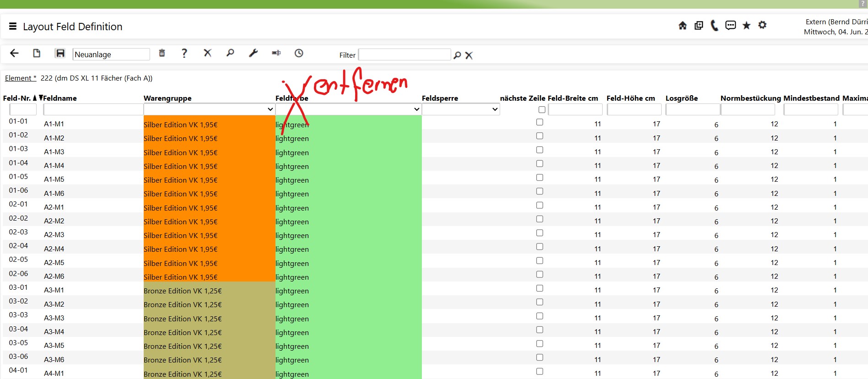Image resolution: width=868 pixels, height=379 pixels.
Task: Go to home via house icon
Action: 682,26
